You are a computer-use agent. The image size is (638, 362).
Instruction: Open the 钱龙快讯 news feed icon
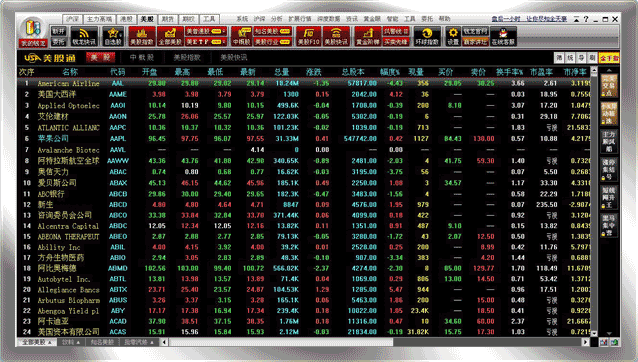coord(84,37)
